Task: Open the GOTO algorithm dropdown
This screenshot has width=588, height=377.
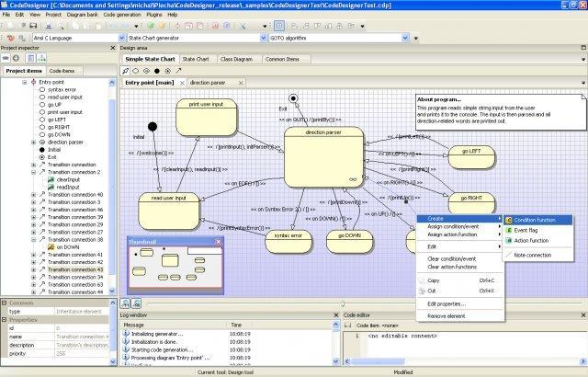Action: (405, 38)
